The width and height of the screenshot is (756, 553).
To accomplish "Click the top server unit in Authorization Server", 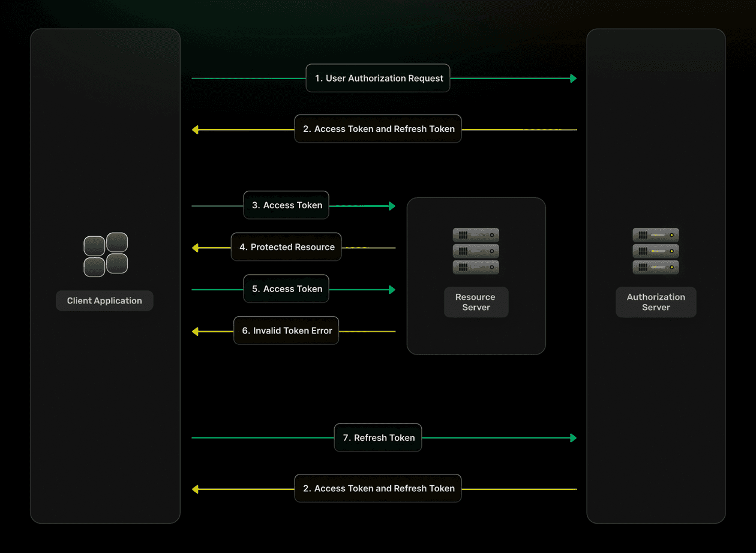I will pyautogui.click(x=656, y=235).
